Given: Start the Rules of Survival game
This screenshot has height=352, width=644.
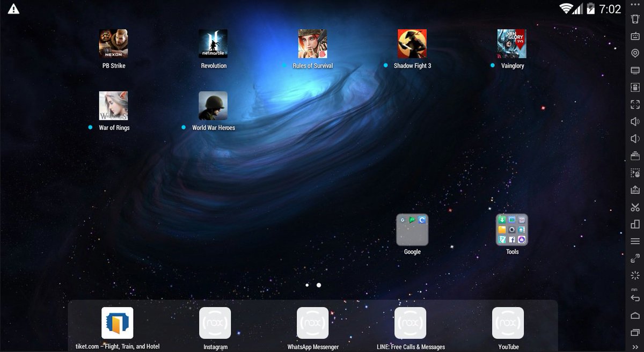Looking at the screenshot, I should click(x=312, y=43).
